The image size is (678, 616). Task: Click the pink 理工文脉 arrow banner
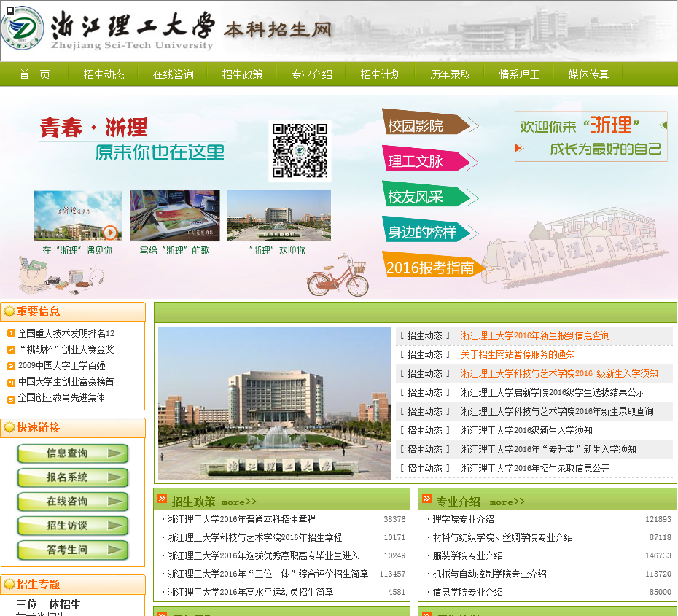[x=430, y=157]
